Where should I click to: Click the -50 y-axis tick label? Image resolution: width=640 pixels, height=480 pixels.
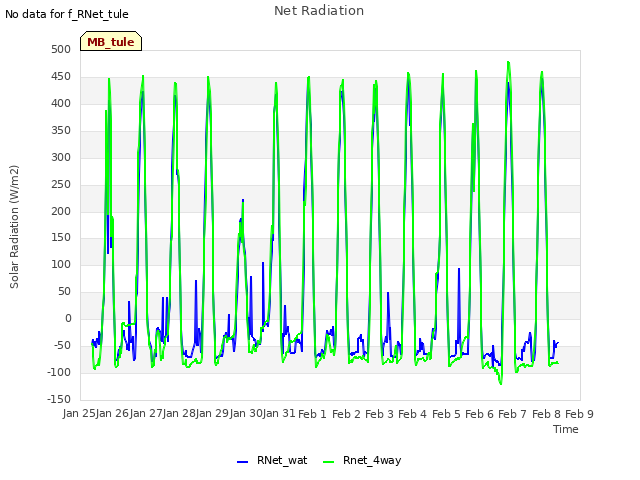point(62,345)
